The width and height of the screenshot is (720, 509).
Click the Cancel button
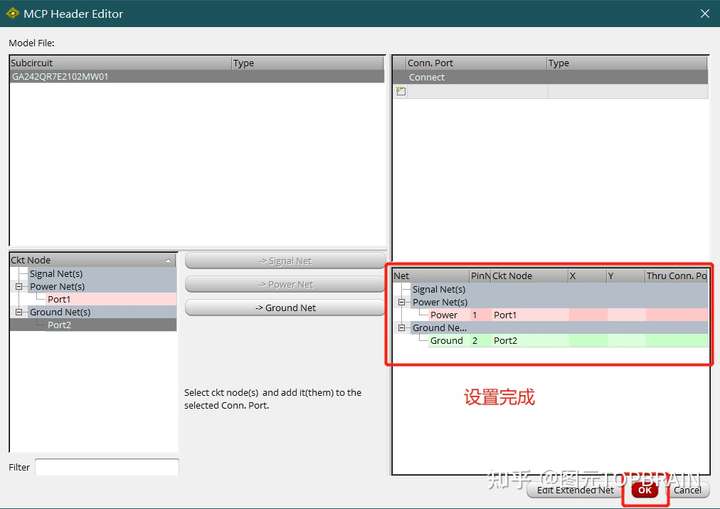(687, 490)
